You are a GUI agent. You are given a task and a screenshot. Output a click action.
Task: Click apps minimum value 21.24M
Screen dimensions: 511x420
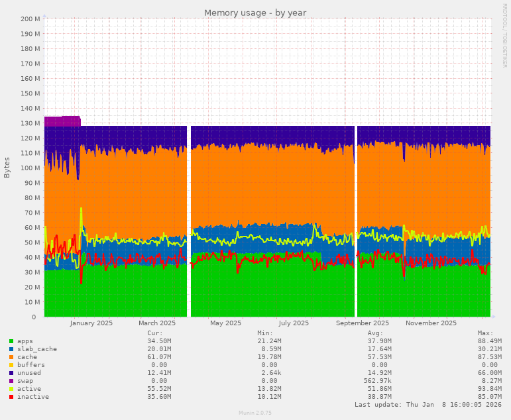click(x=269, y=341)
